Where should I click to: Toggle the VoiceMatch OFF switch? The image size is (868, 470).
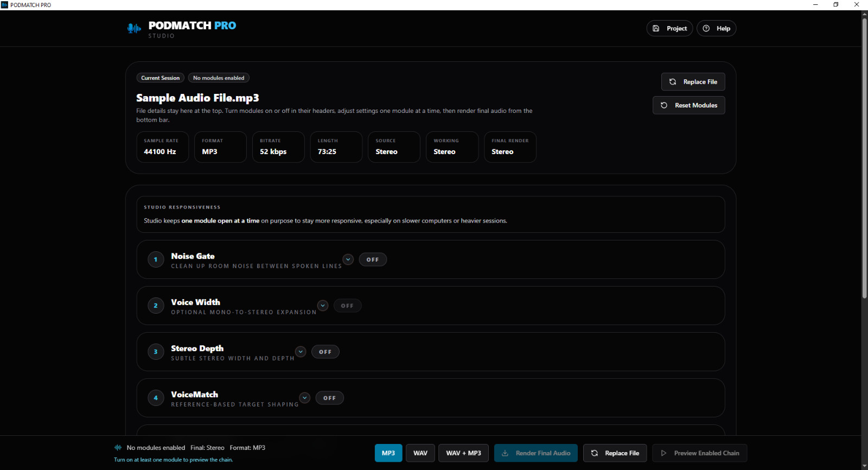point(330,398)
